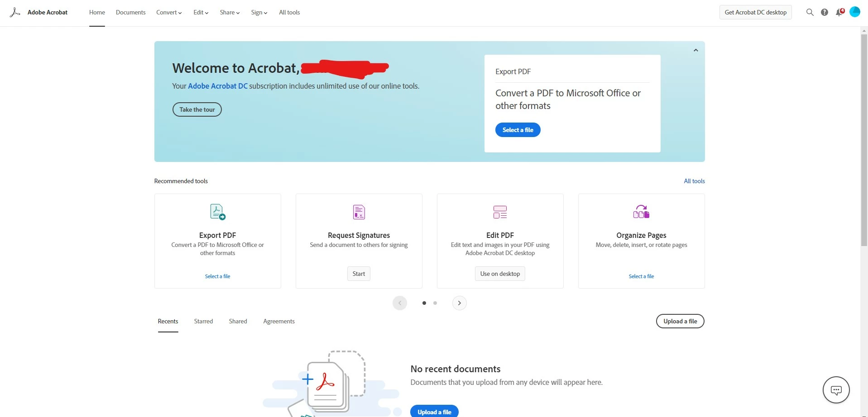
Task: Expand the Sign dropdown menu
Action: click(x=259, y=12)
